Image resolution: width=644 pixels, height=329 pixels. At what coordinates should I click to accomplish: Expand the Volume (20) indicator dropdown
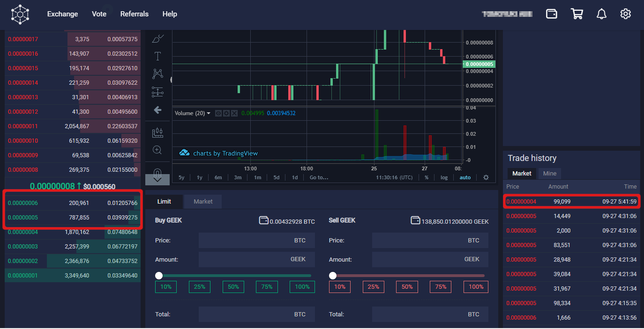coord(209,113)
